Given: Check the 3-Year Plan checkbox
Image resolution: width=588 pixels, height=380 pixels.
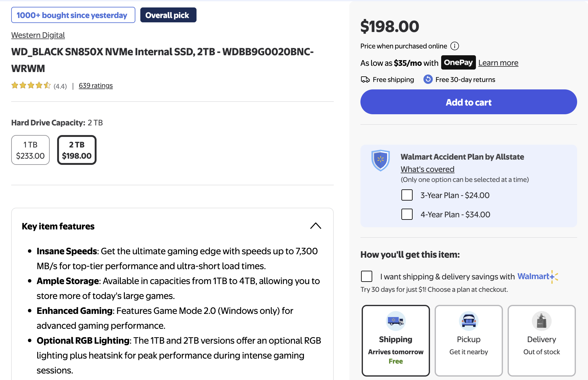Looking at the screenshot, I should [x=407, y=195].
